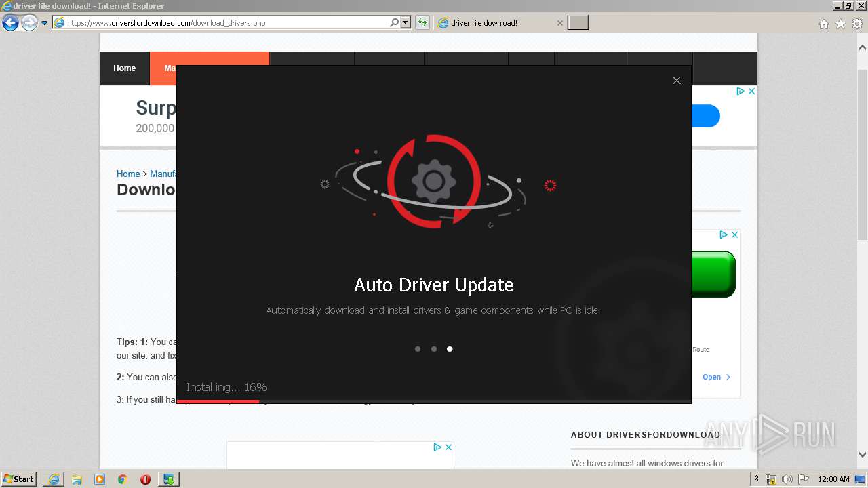868x488 pixels.
Task: Click the AdChoices icon on sidebar ad
Action: 724,235
